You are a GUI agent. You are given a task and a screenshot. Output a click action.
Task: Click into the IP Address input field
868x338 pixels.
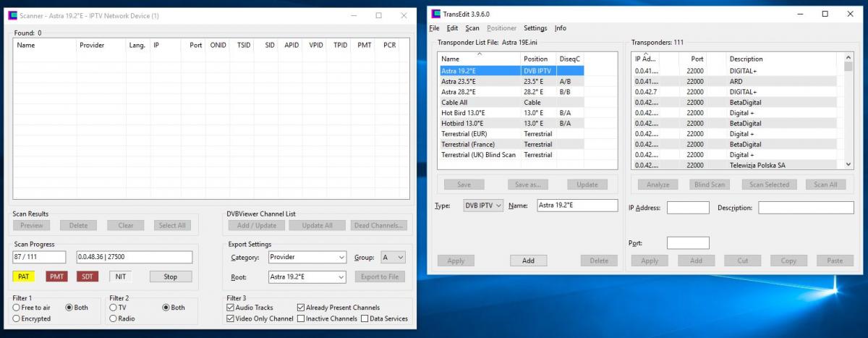click(x=688, y=208)
